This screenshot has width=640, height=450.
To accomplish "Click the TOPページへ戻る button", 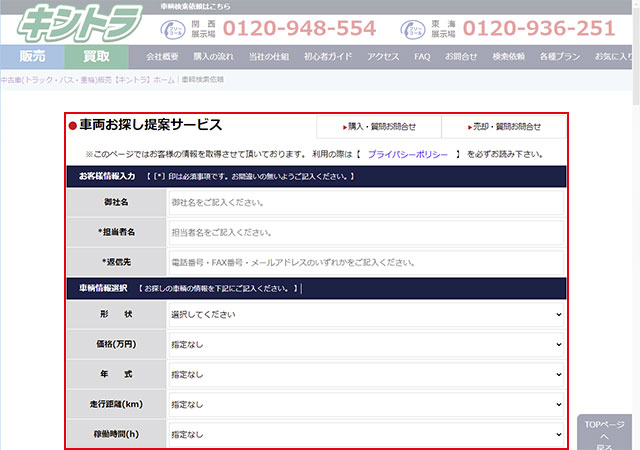I will click(604, 435).
